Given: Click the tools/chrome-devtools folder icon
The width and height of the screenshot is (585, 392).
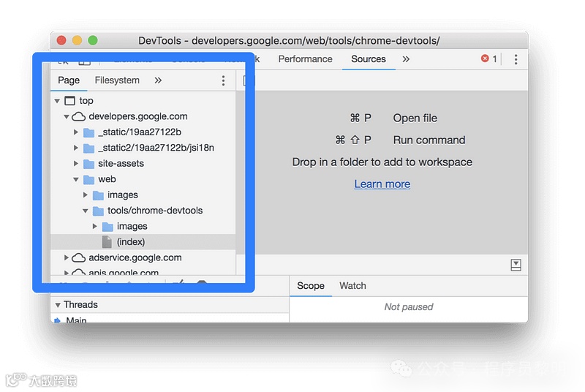Looking at the screenshot, I should click(x=98, y=211).
